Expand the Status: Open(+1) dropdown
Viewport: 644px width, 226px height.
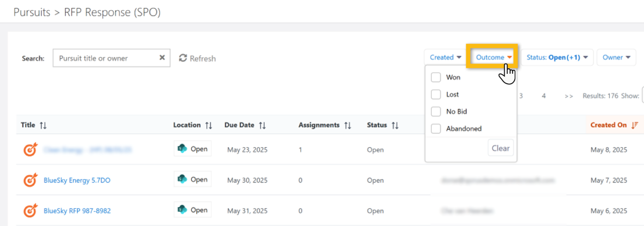click(x=557, y=57)
